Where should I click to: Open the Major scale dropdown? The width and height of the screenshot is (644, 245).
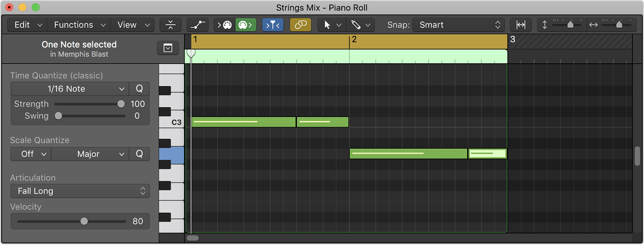coord(90,154)
